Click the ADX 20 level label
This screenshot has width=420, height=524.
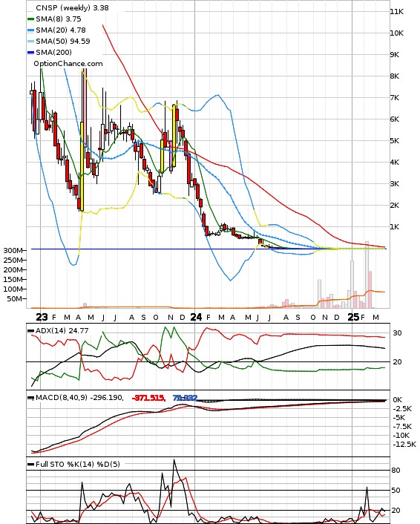[x=397, y=362]
